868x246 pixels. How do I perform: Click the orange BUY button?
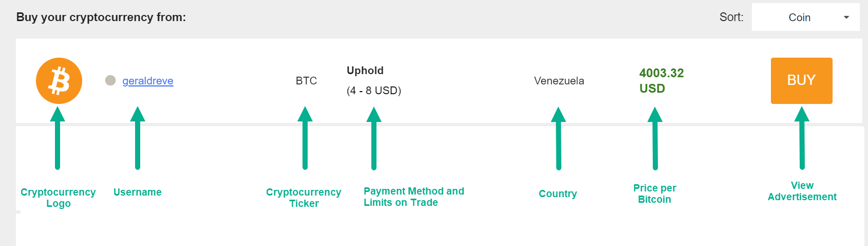pos(801,81)
